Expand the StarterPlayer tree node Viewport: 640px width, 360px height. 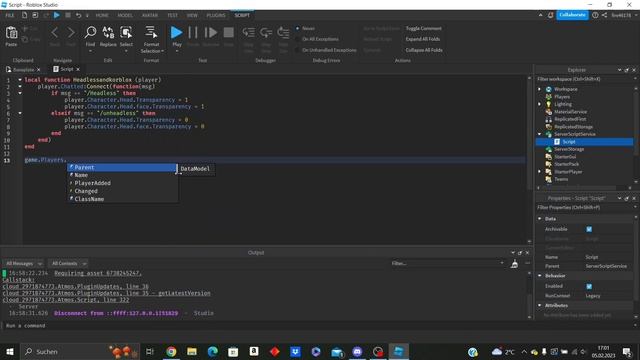coord(540,171)
